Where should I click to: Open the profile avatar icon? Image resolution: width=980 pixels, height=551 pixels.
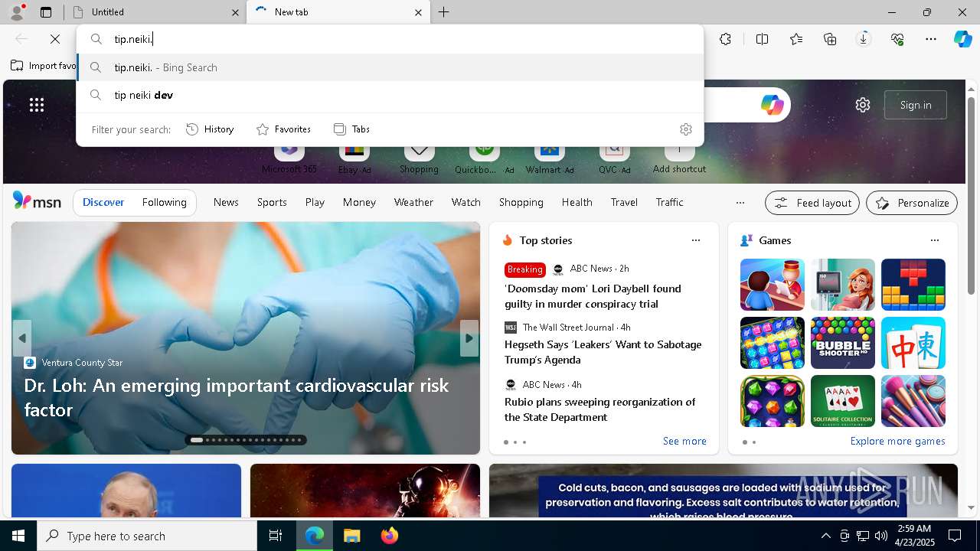click(16, 11)
